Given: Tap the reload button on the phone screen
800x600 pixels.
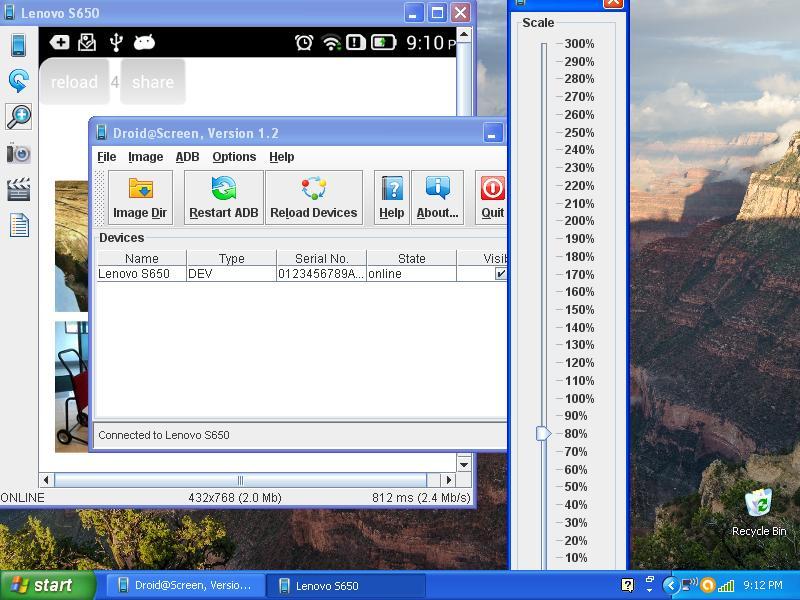Looking at the screenshot, I should click(x=74, y=82).
